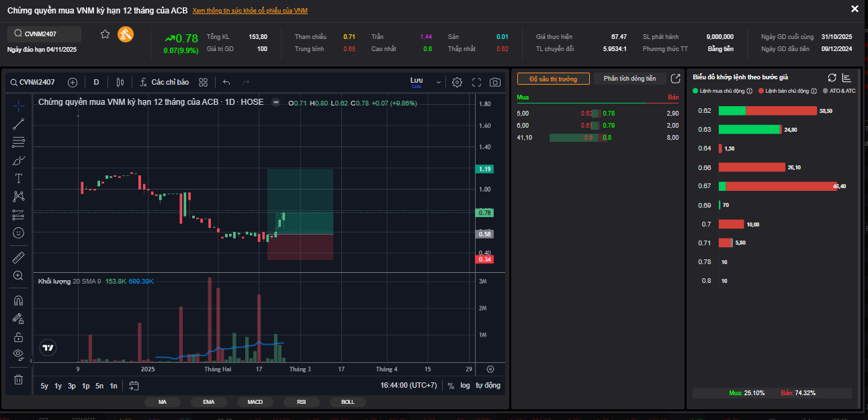Open the Lưu save dropdown arrow
Screen dimensions: 868x420
pyautogui.click(x=439, y=82)
